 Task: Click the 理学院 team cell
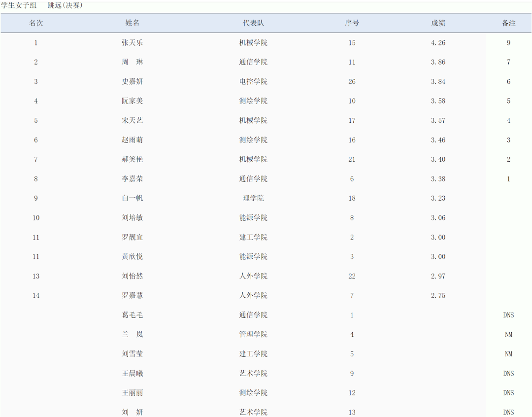point(253,198)
